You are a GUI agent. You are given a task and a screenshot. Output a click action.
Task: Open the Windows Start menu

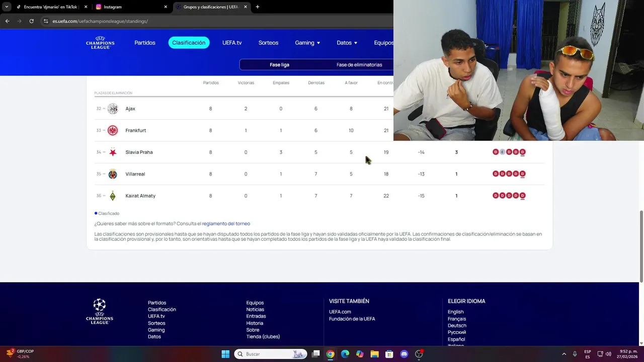coord(225,354)
